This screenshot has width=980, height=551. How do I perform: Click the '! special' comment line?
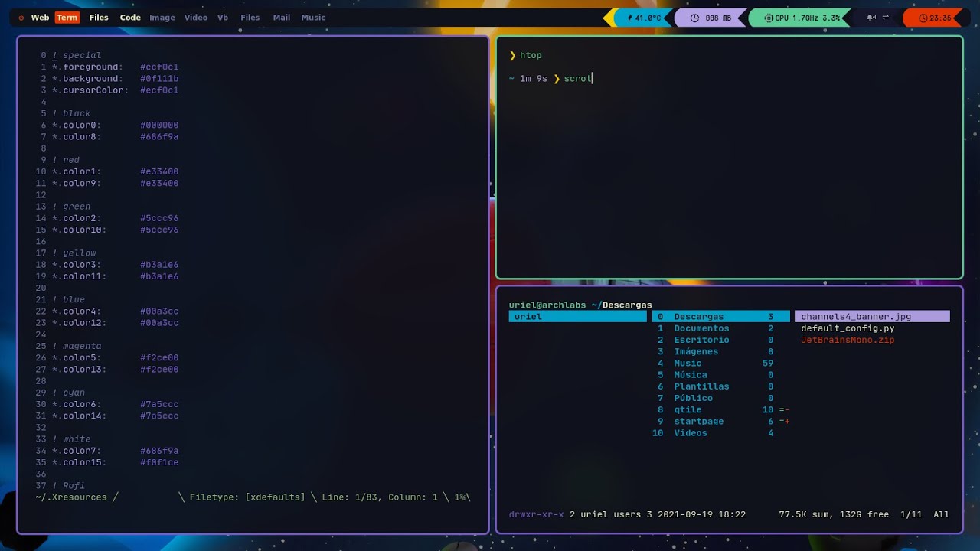coord(77,55)
